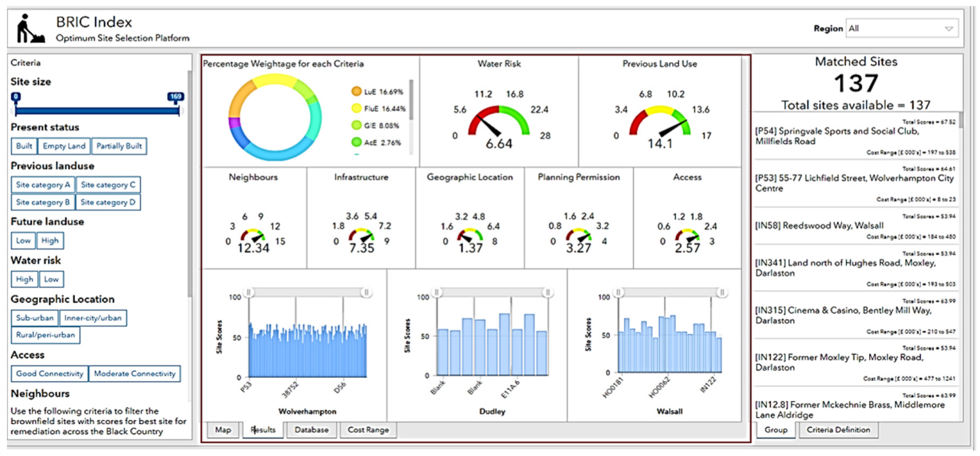Toggle the Empty Land status filter
Screen dimensions: 980x456
pyautogui.click(x=64, y=146)
